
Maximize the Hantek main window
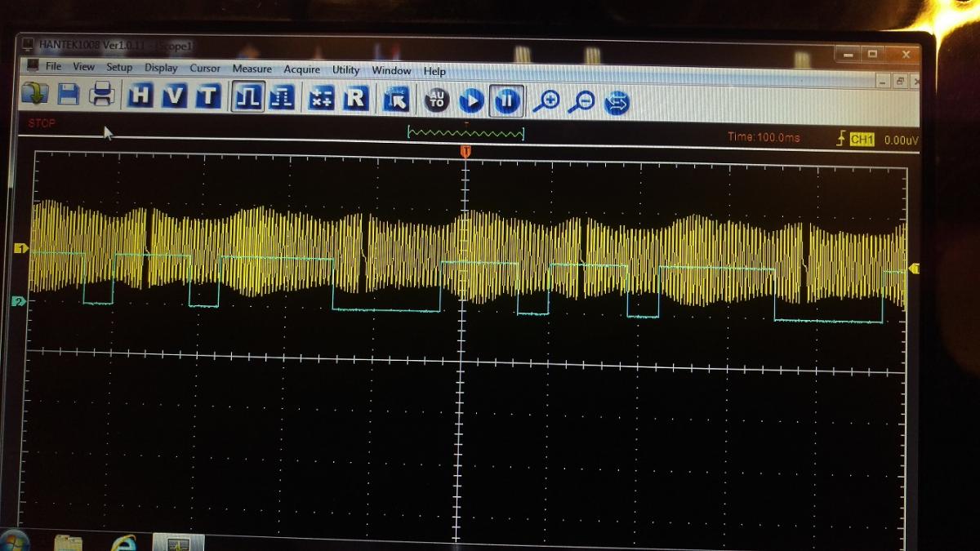[872, 55]
